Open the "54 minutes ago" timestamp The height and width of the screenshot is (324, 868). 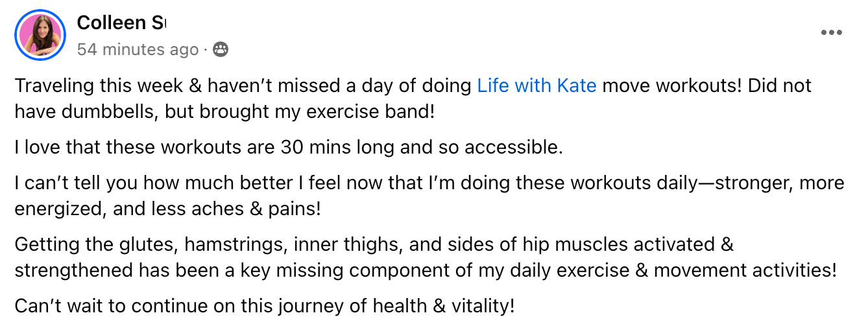click(x=138, y=49)
